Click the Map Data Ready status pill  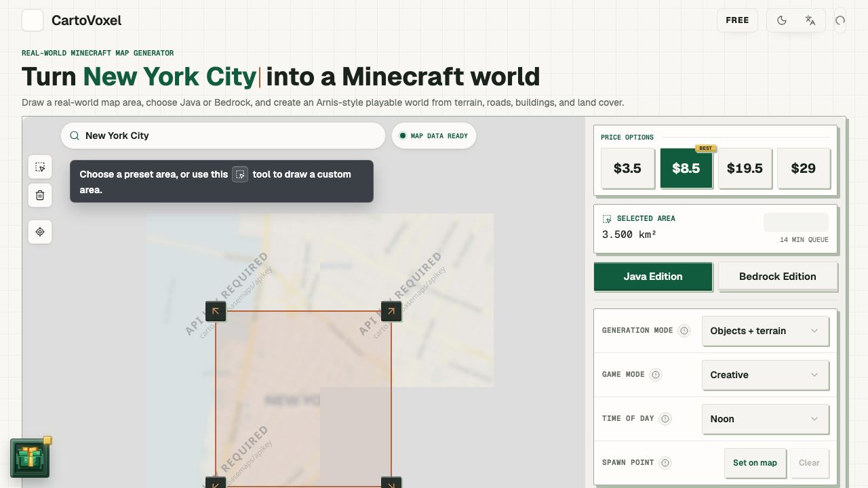434,136
